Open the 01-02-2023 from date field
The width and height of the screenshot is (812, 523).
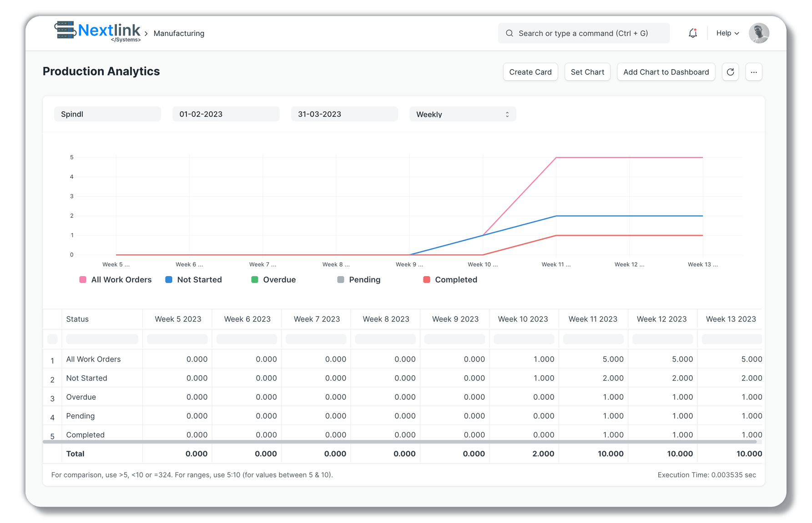[x=226, y=114]
